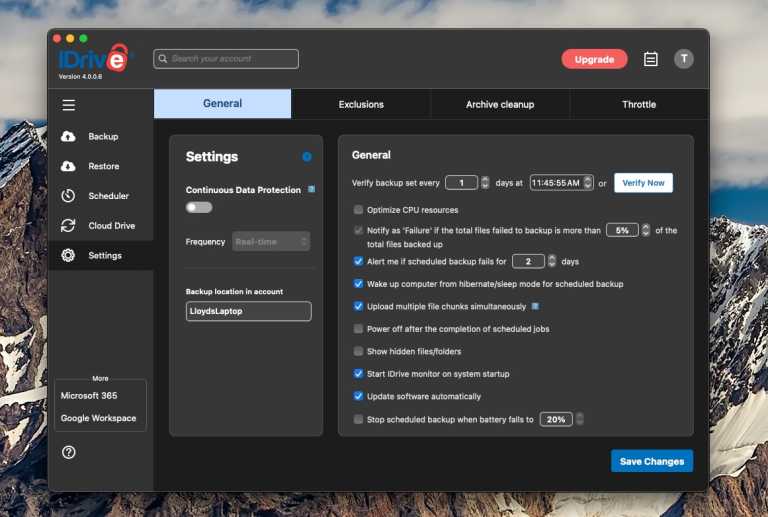This screenshot has width=768, height=517.
Task: Select Backup in the sidebar
Action: coord(101,137)
